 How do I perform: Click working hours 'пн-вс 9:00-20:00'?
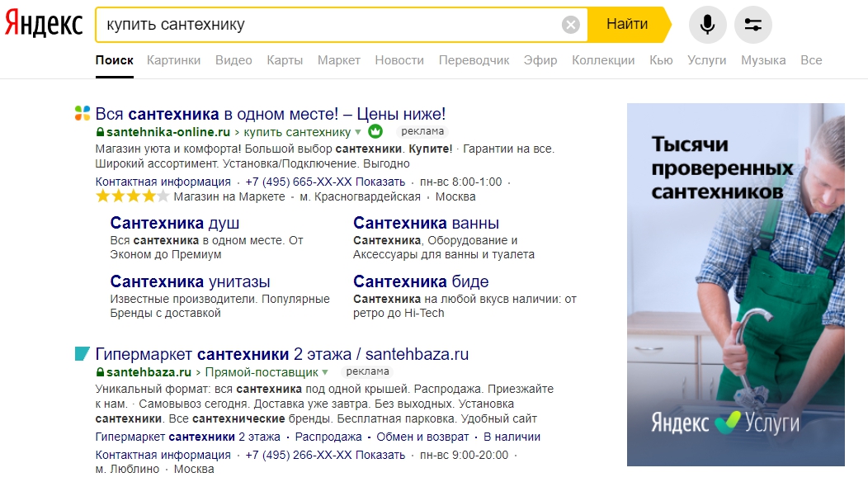coord(464,455)
